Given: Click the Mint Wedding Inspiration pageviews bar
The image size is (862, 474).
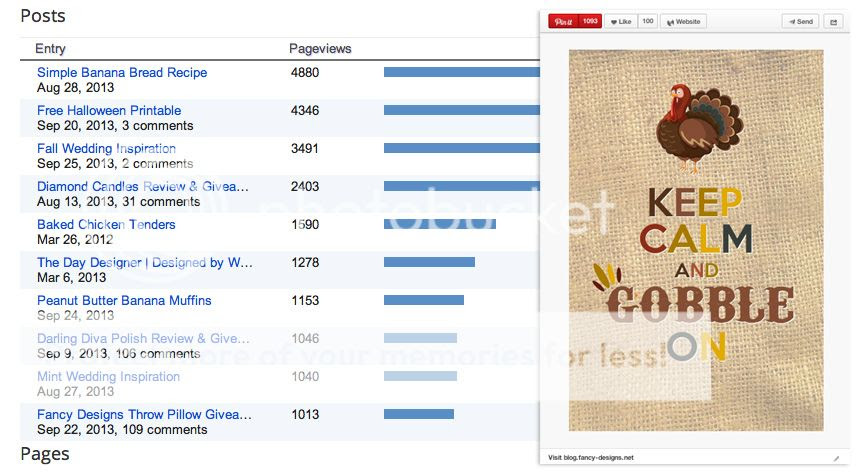Looking at the screenshot, I should pos(420,376).
